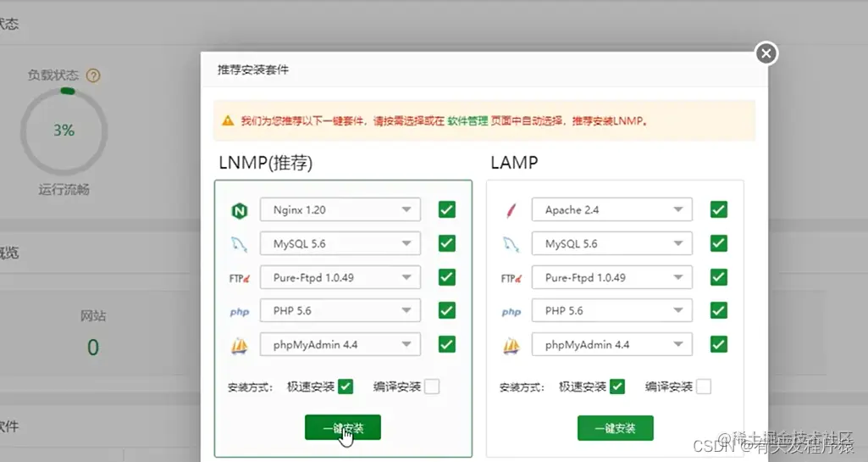Open LNMP MySQL 5.6 version dropdown
Viewport: 868px width, 462px height.
340,244
